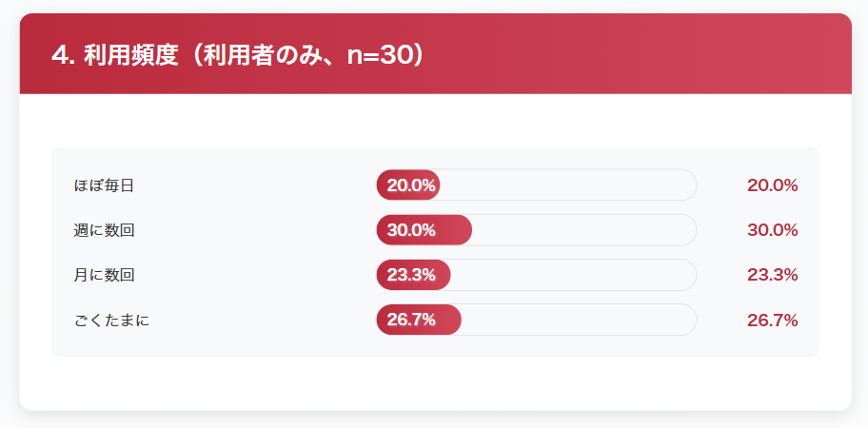The width and height of the screenshot is (868, 428).
Task: Click the empty track of the 週に数回 bar
Action: [x=584, y=230]
